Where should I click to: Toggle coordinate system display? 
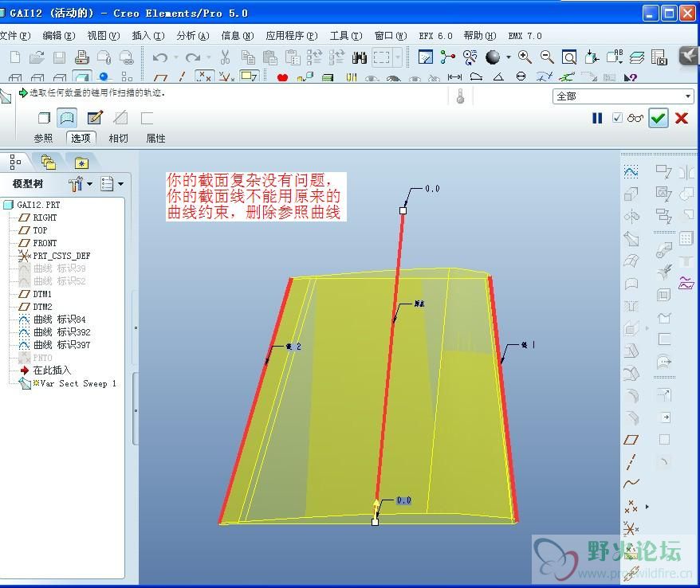click(226, 77)
